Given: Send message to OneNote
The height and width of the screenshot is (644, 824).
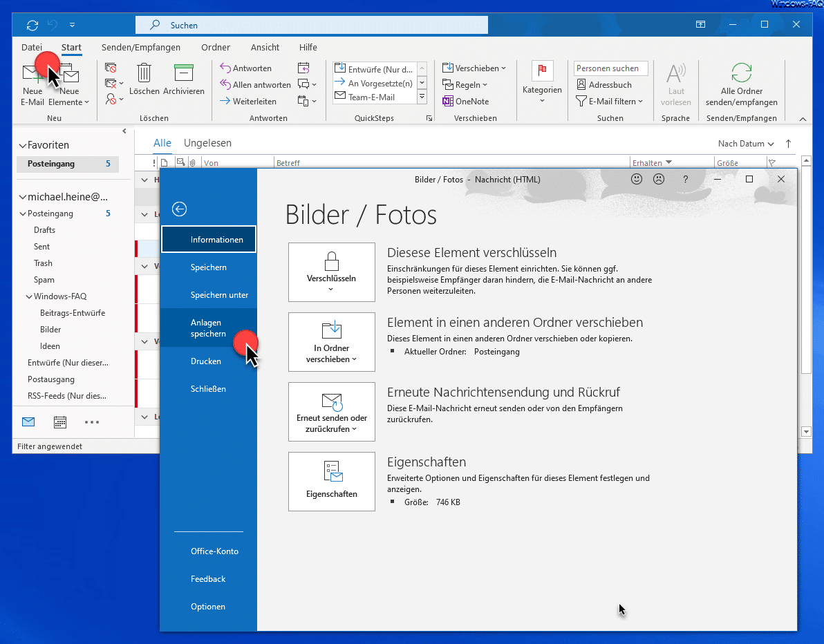Looking at the screenshot, I should [x=466, y=102].
